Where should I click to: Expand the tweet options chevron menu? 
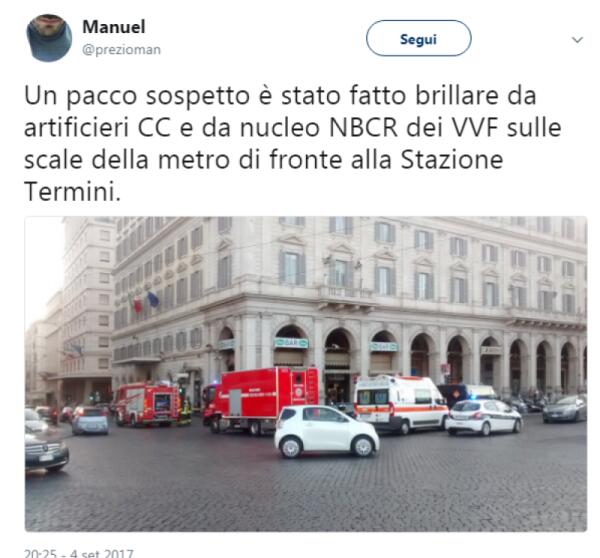[577, 39]
